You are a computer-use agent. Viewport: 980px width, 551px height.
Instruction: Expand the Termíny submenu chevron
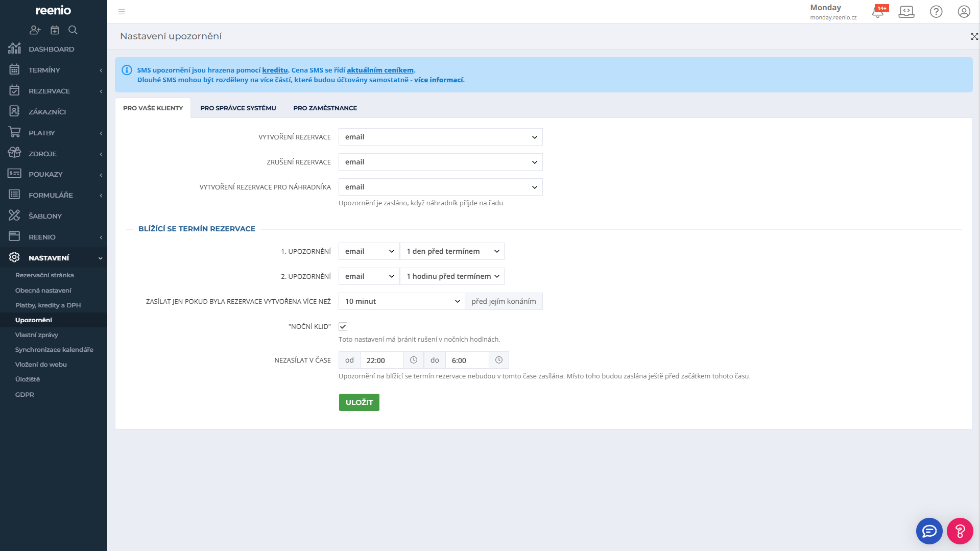point(101,70)
